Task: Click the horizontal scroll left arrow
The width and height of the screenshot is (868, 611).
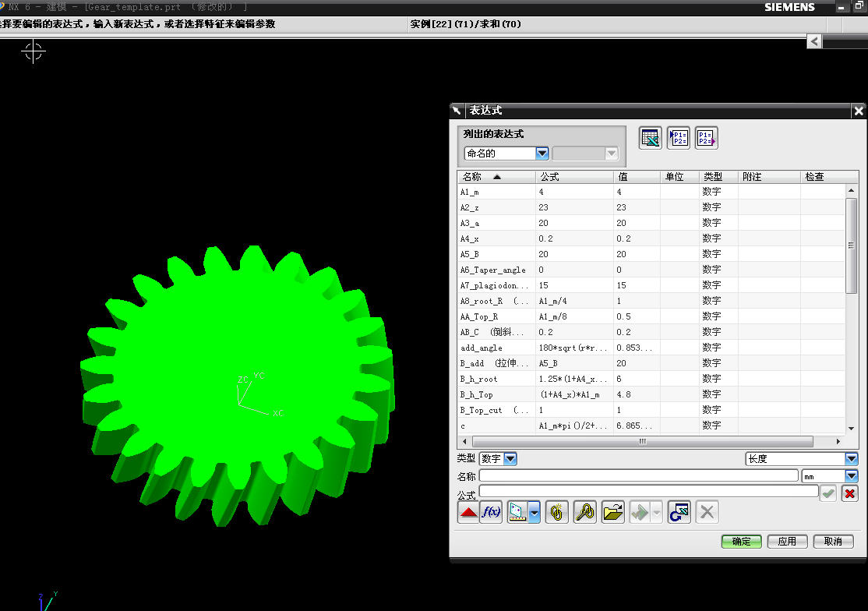Action: click(x=464, y=441)
